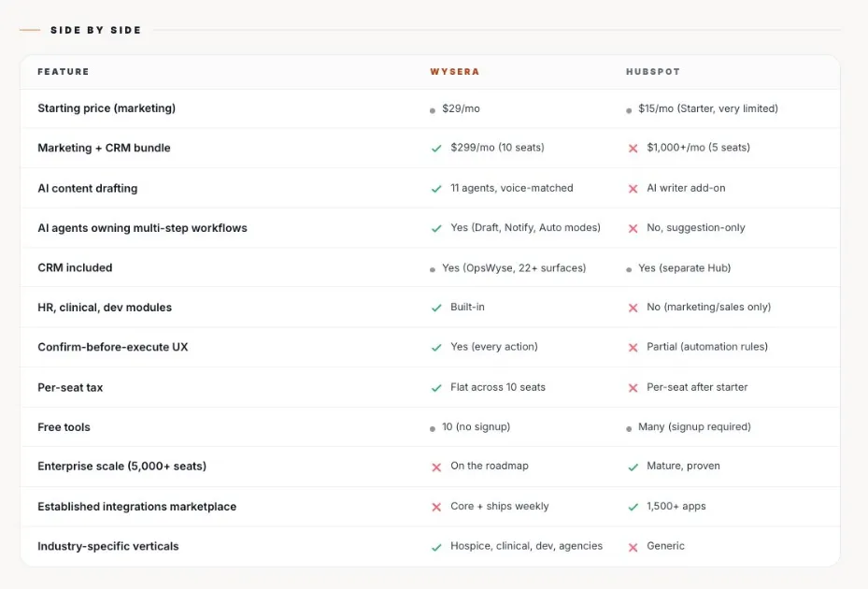Click the FEATURE column header
The width and height of the screenshot is (868, 589).
tap(64, 71)
